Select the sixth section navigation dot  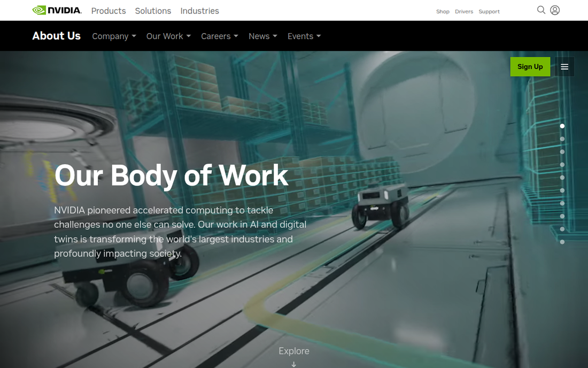(x=562, y=190)
